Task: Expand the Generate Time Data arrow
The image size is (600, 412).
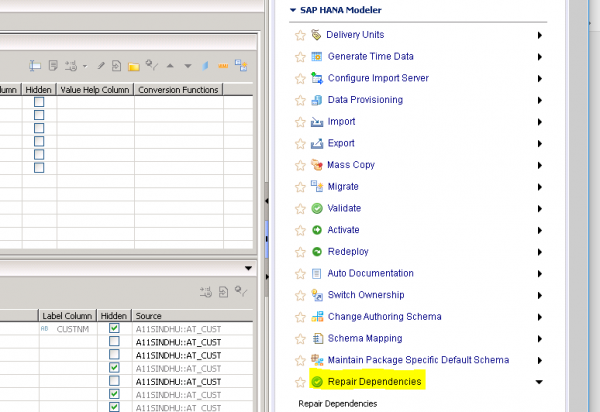Action: 540,57
